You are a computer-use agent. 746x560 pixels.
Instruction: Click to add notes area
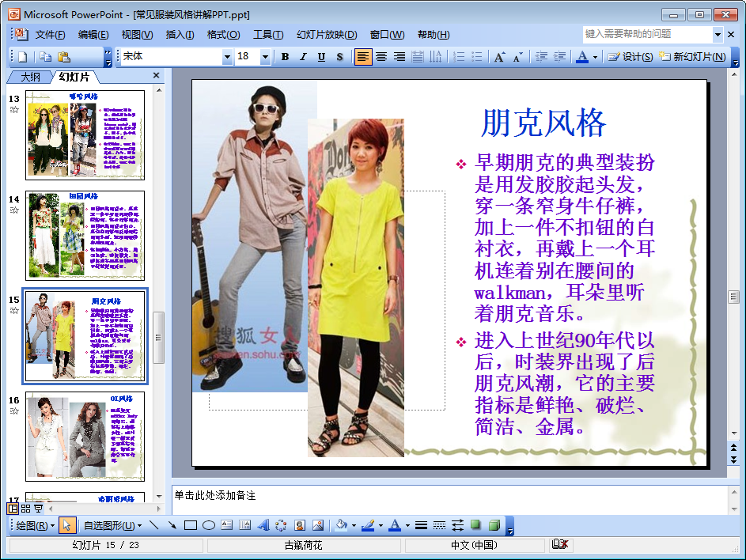pos(449,500)
